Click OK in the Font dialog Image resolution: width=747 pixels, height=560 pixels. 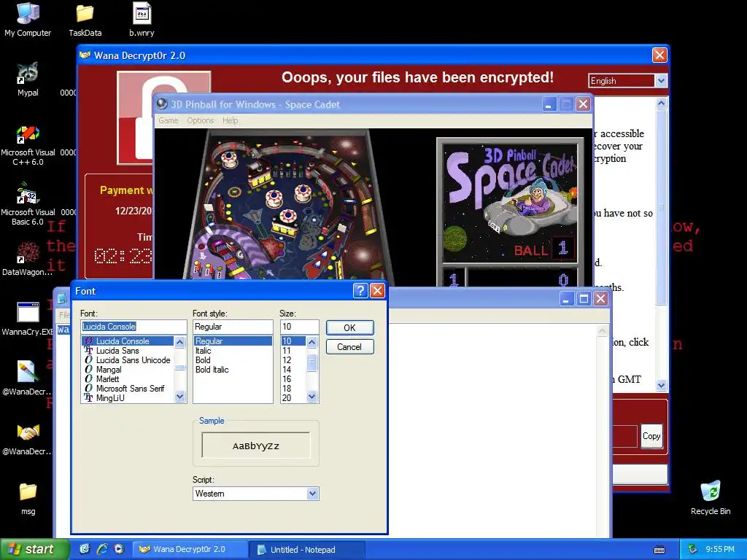[349, 327]
